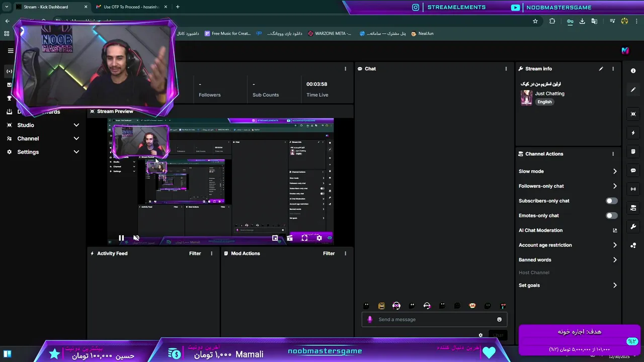Open the browser tab search dropdown
Image resolution: width=644 pixels, height=362 pixels.
[7, 7]
